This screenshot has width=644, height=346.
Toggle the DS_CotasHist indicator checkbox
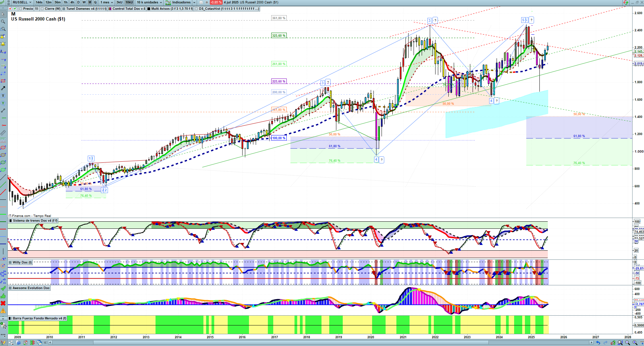(197, 9)
